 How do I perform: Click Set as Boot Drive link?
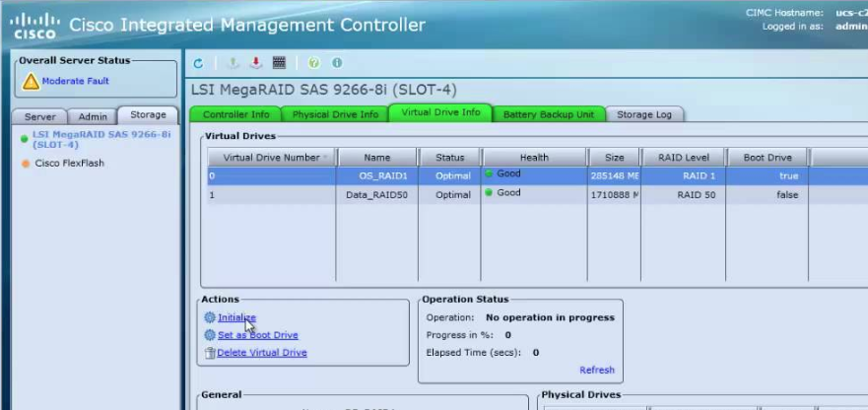coord(258,335)
